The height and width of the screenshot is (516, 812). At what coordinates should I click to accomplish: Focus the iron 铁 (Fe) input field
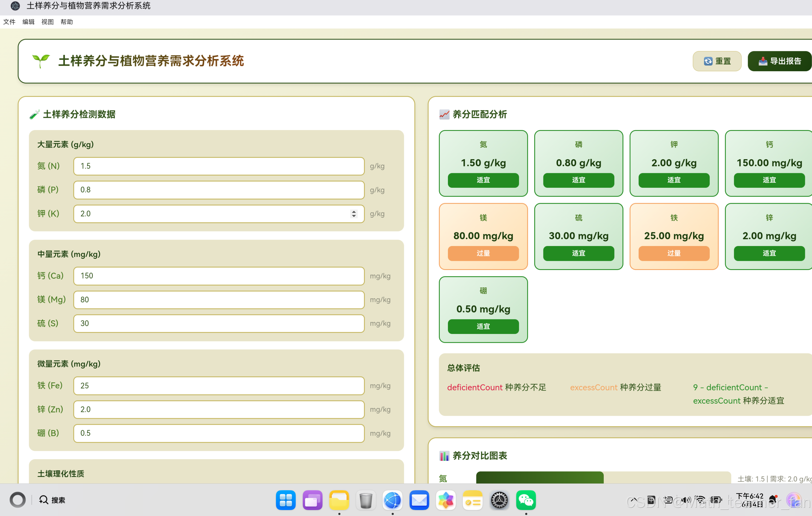tap(219, 385)
